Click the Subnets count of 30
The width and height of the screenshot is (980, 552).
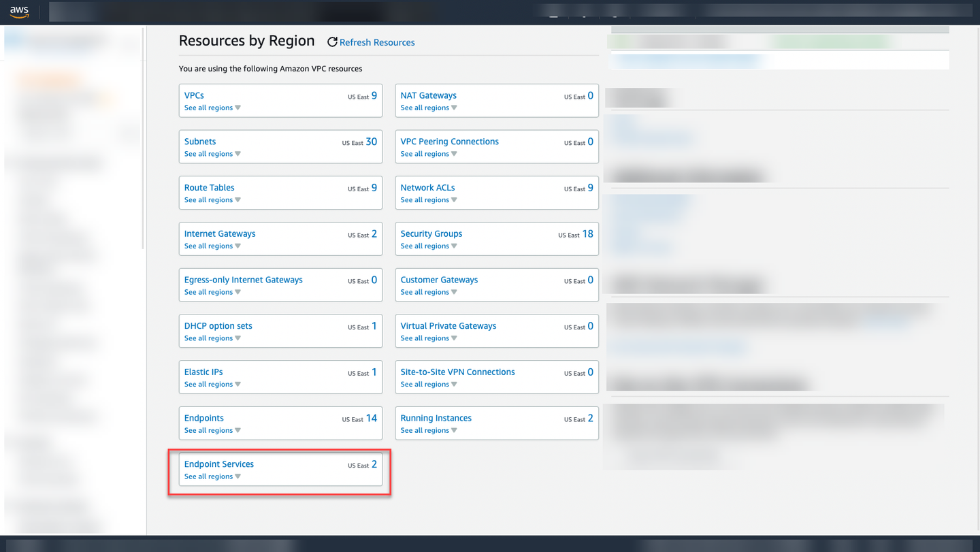point(371,142)
